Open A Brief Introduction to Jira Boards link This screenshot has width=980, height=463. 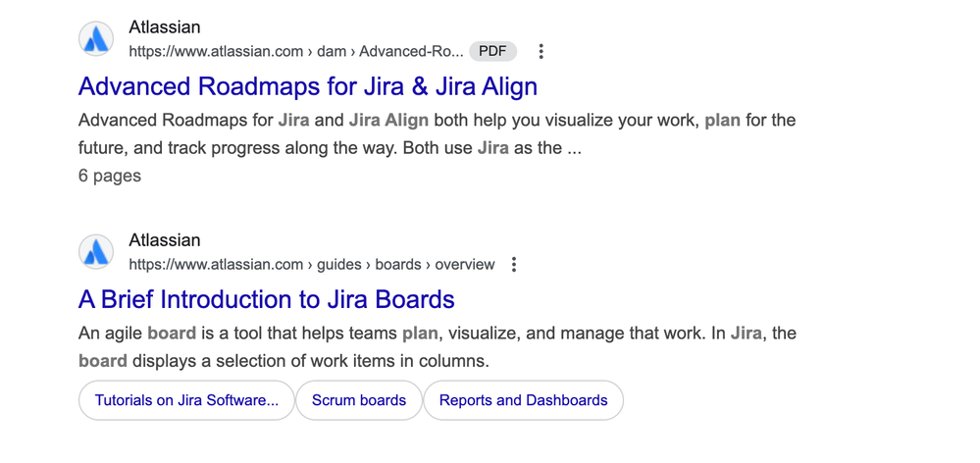[x=266, y=299]
